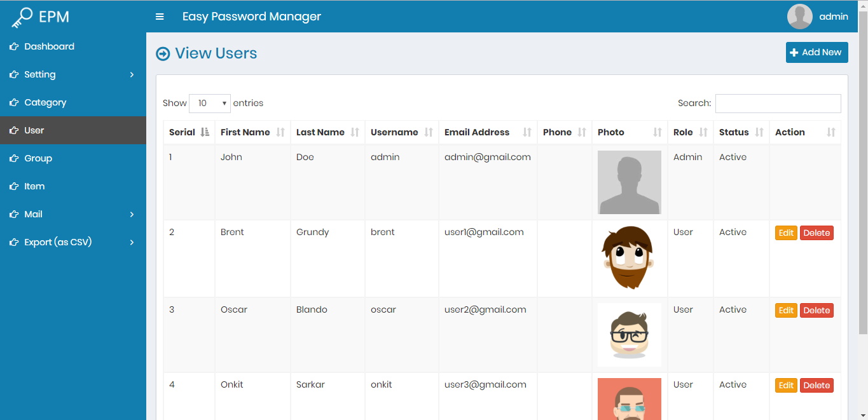The width and height of the screenshot is (868, 420).
Task: Expand the Export (as CSV) submenu
Action: click(x=132, y=242)
